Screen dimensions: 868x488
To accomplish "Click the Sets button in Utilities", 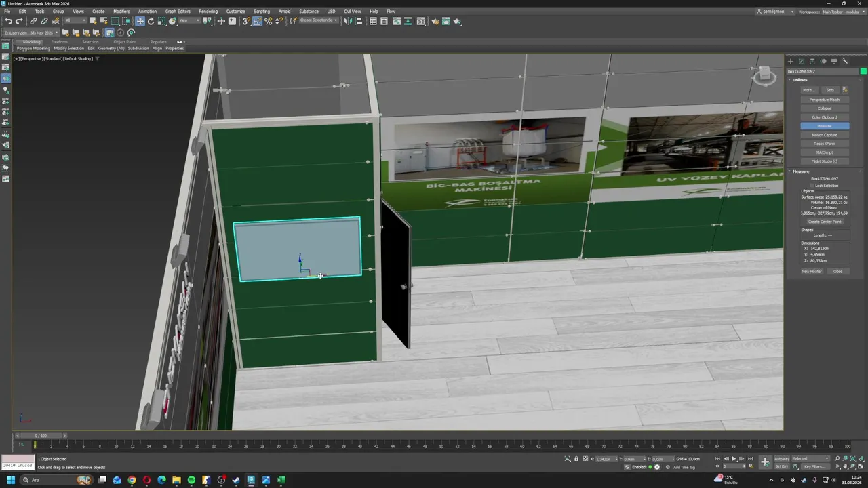I will coord(830,90).
